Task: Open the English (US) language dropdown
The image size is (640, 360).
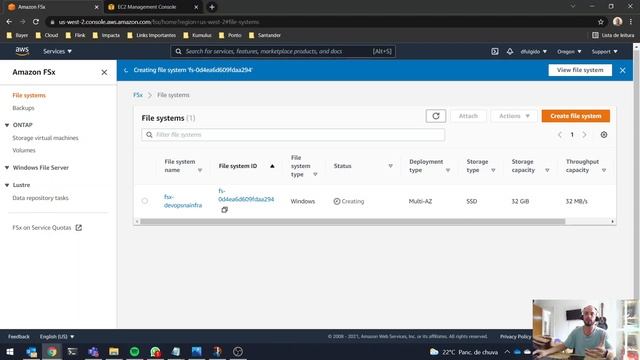Action: (x=57, y=337)
